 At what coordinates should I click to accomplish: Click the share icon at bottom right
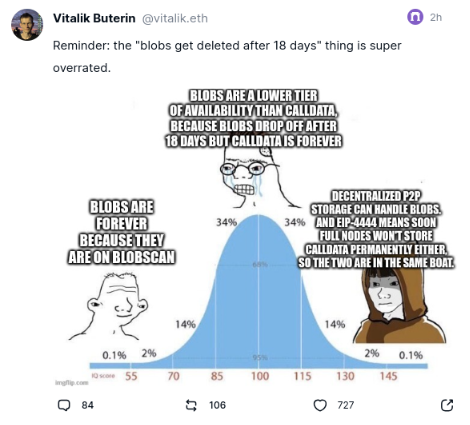pos(447,405)
